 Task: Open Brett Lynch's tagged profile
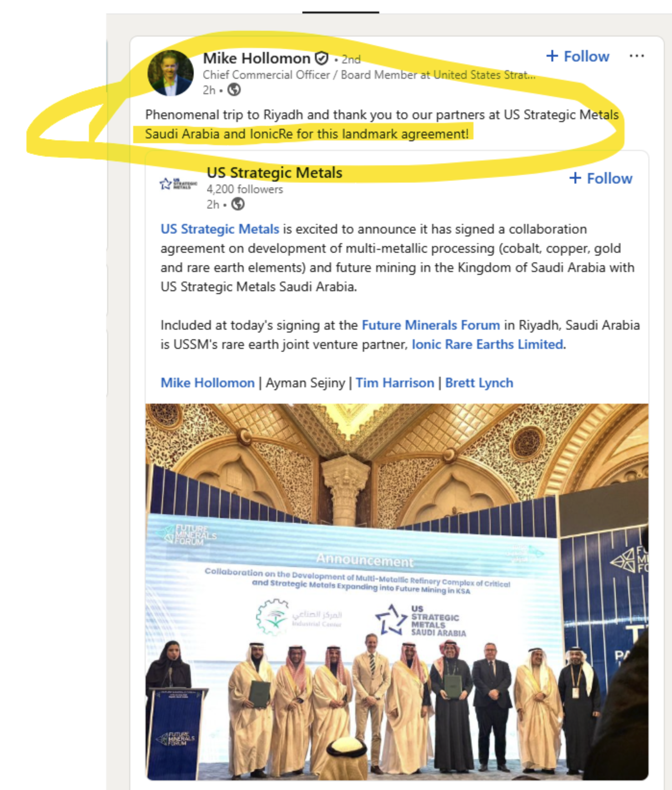[x=479, y=383]
